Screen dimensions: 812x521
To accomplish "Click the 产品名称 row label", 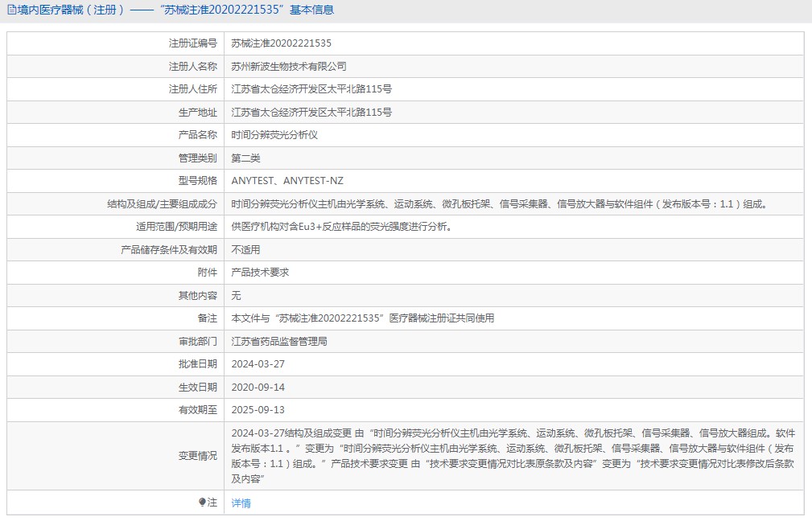I will [x=198, y=135].
